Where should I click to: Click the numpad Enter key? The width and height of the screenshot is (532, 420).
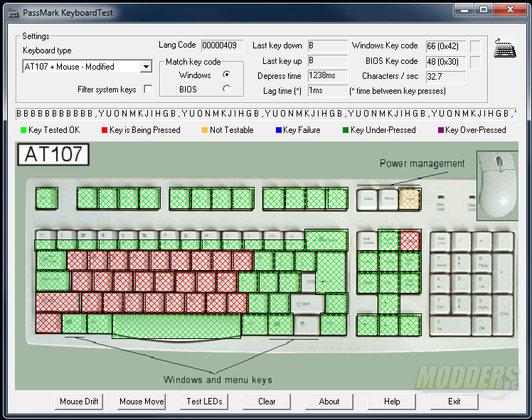503,315
